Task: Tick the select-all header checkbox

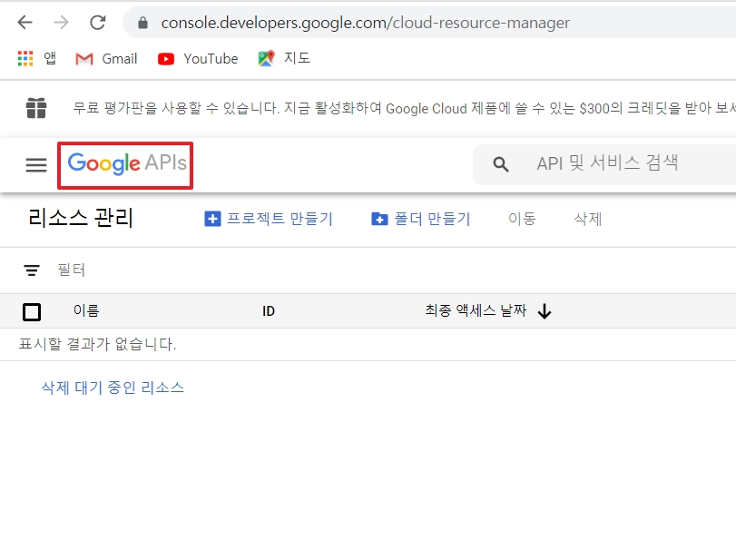Action: tap(32, 311)
